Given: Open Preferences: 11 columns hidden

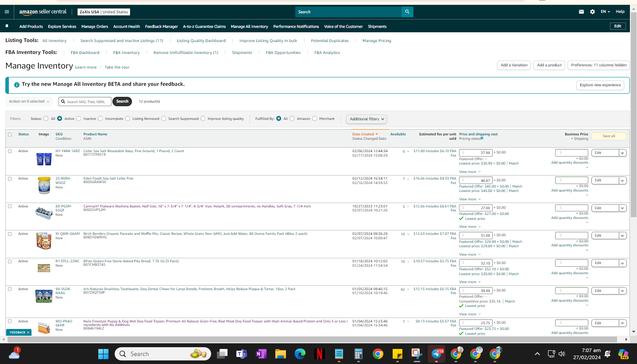Looking at the screenshot, I should tap(598, 65).
